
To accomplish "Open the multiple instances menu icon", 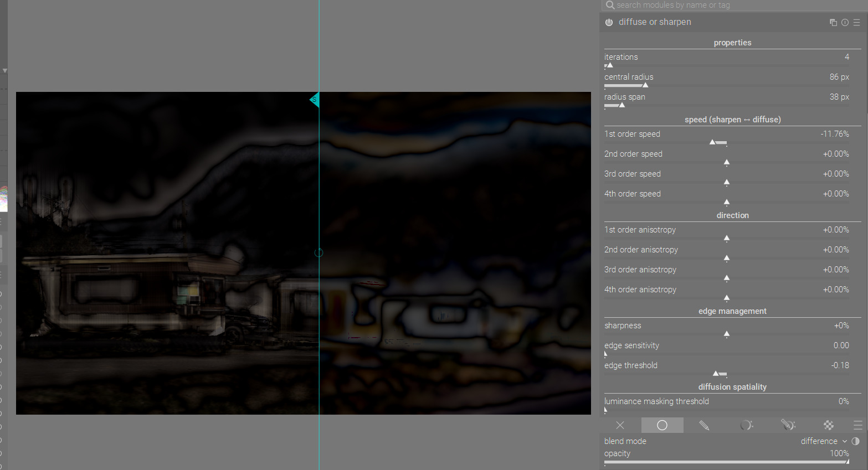I will [x=833, y=23].
